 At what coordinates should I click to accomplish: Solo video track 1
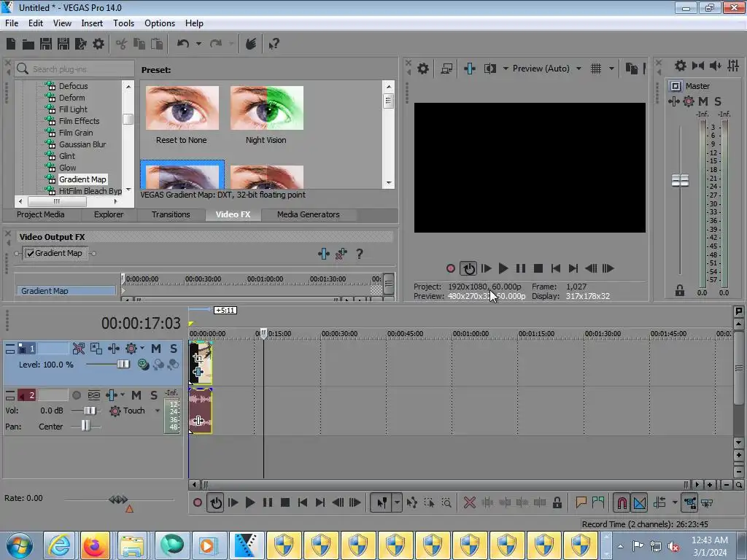[174, 349]
